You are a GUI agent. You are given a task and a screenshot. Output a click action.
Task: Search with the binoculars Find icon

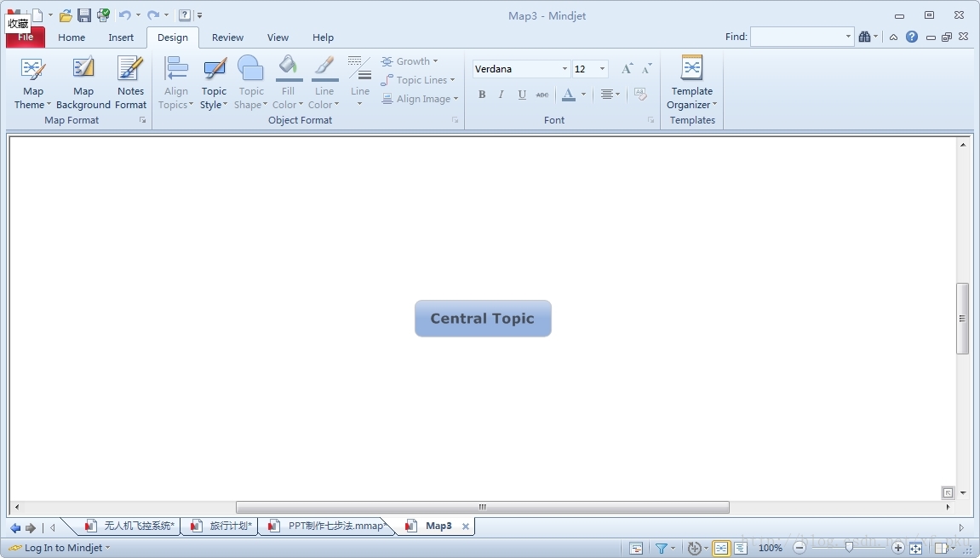[x=864, y=37]
